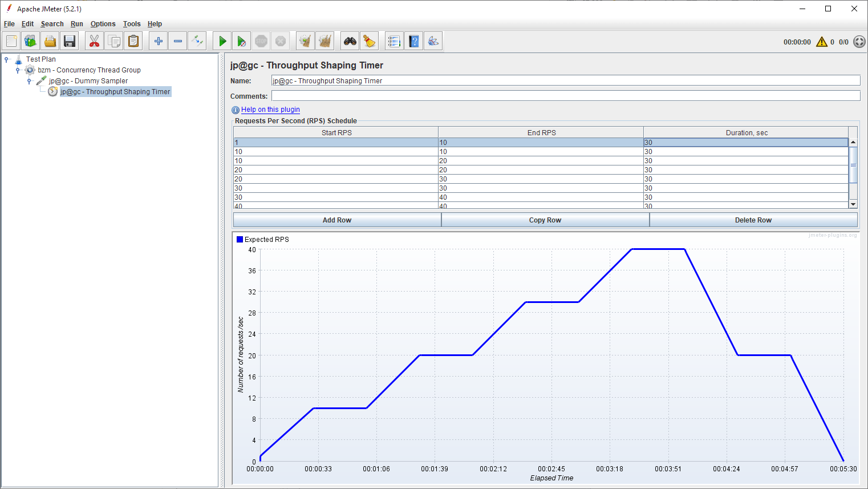Click the jmeter-plugins.org chart link
Viewport: 868px width, 489px height.
pyautogui.click(x=832, y=235)
